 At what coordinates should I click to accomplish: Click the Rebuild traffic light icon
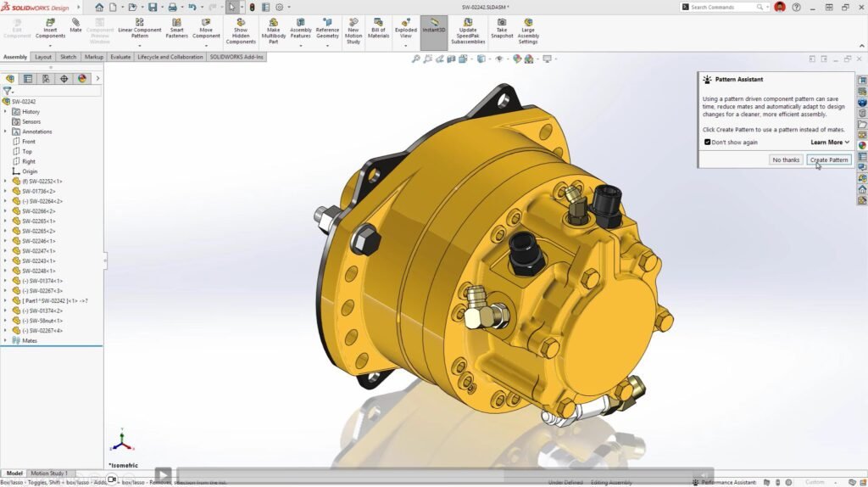tap(252, 7)
